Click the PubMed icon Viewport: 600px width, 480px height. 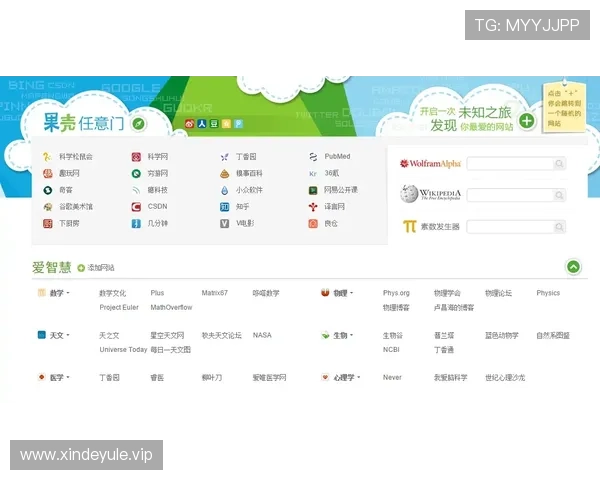point(313,157)
